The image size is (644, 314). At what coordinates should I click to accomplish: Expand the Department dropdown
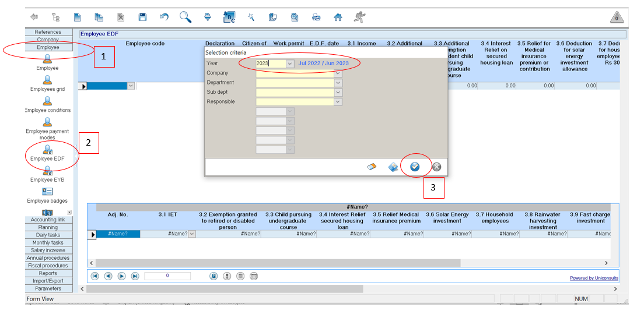tap(338, 83)
